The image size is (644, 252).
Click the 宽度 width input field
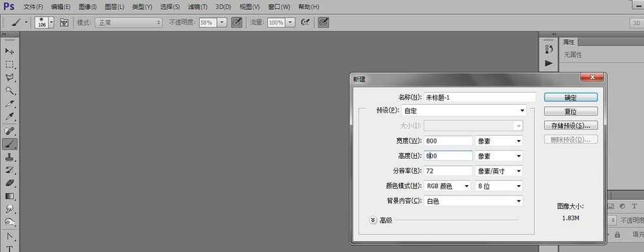pyautogui.click(x=448, y=141)
